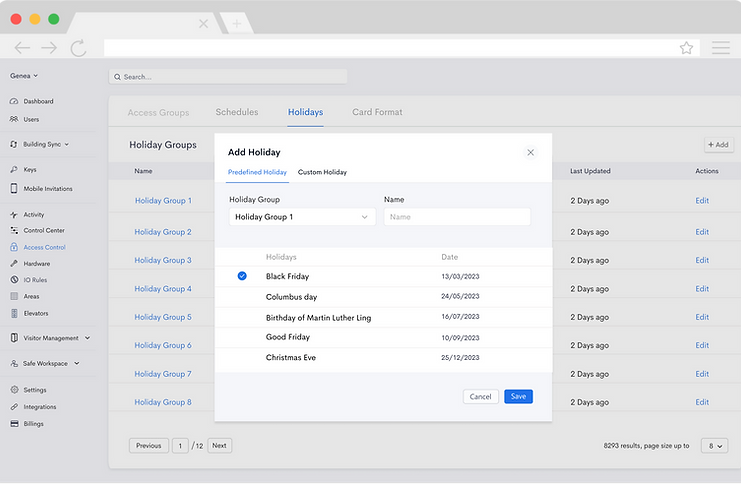Uncheck the Black Friday checkbox
741x484 pixels.
[242, 276]
